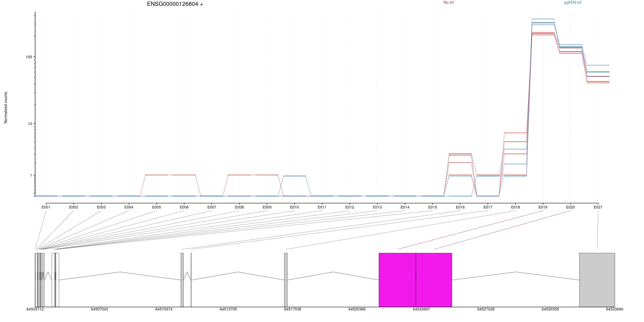The width and height of the screenshot is (644, 322).
Task: Click the right magenta exon block
Action: [434, 280]
